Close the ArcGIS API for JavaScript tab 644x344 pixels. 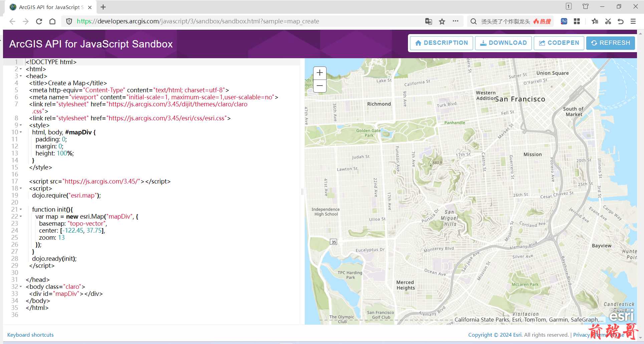90,7
